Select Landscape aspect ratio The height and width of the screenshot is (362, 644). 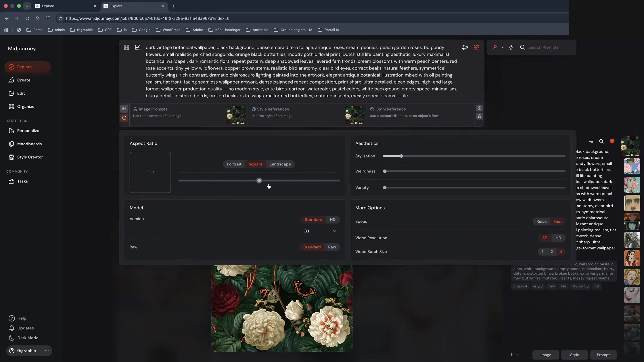point(280,164)
